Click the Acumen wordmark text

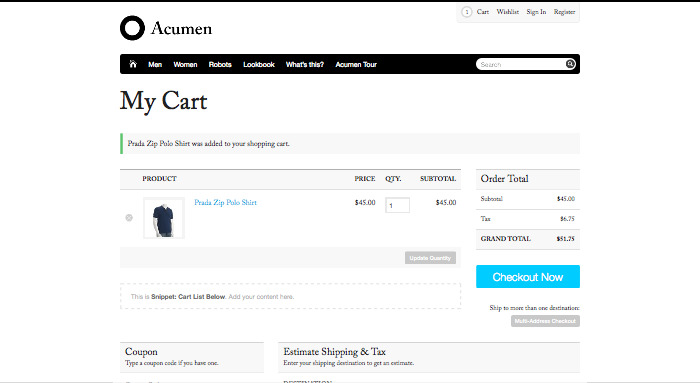[181, 28]
